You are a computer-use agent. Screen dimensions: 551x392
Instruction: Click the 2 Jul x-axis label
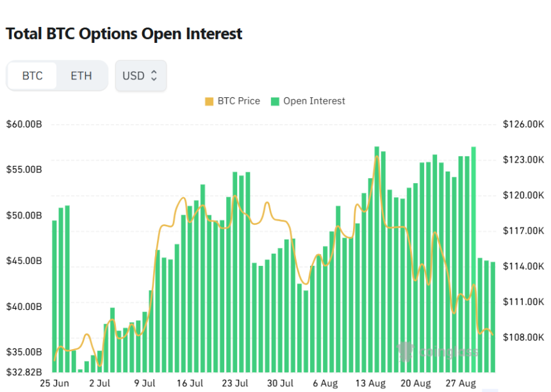[99, 383]
